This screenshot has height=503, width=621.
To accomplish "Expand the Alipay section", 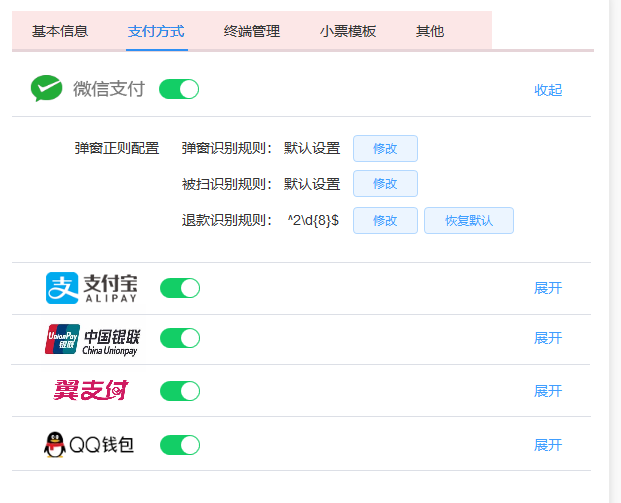I will click(548, 288).
